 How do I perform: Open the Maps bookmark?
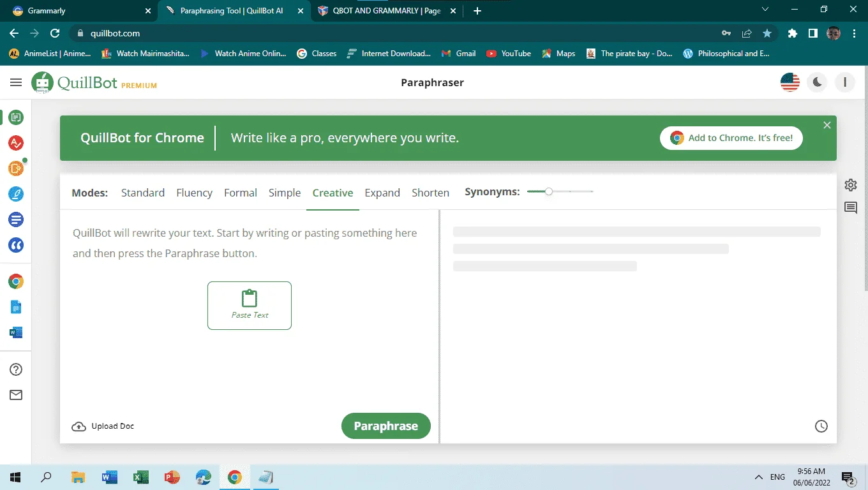[x=558, y=54]
